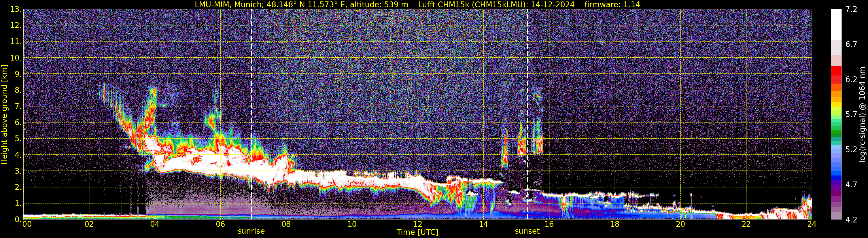Click the white dashed sunset marker line
Image resolution: width=868 pixels, height=238 pixels.
[527, 114]
